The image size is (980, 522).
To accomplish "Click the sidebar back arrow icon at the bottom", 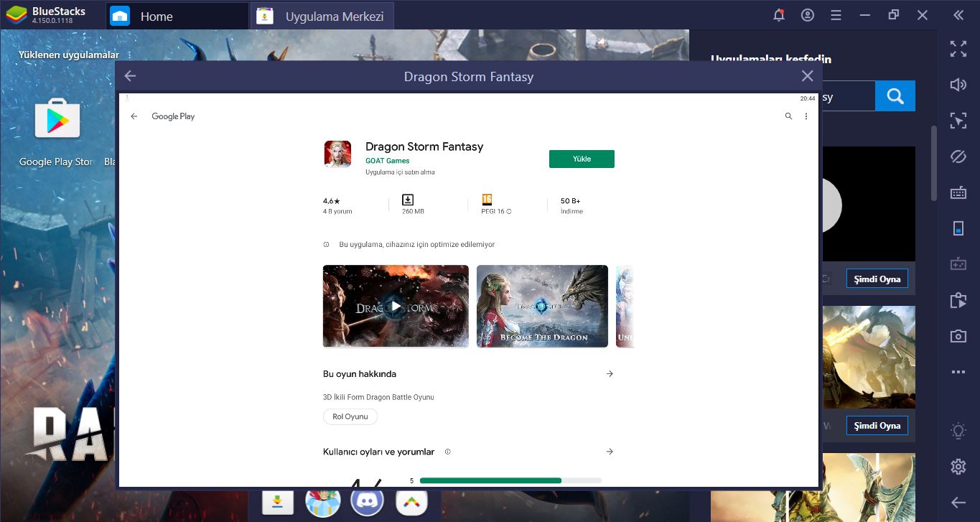I will pyautogui.click(x=958, y=503).
